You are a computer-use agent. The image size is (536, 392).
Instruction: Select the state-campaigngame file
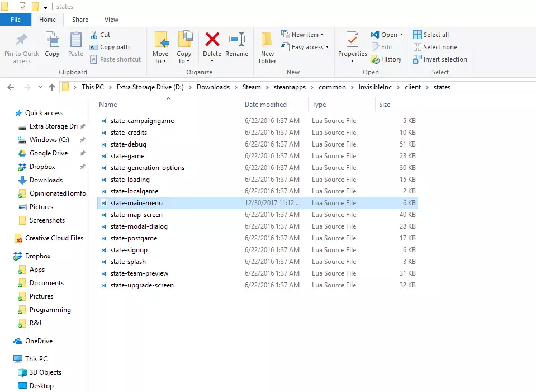click(258, 121)
